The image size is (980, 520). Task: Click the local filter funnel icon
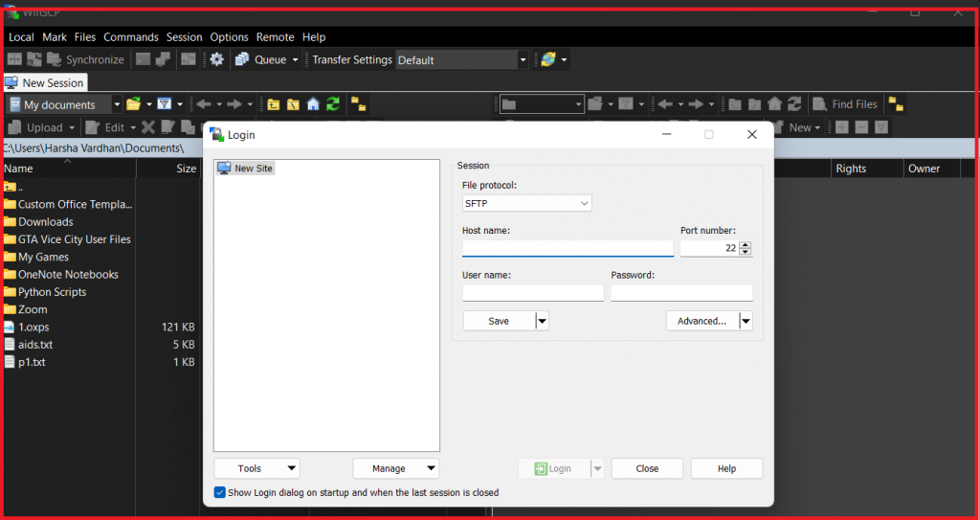[x=165, y=104]
